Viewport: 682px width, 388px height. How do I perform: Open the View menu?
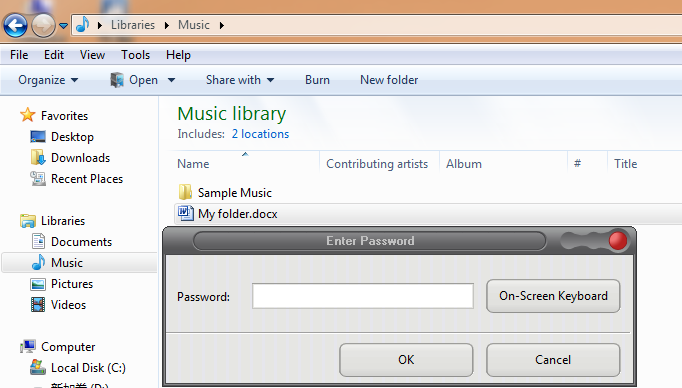[x=92, y=55]
